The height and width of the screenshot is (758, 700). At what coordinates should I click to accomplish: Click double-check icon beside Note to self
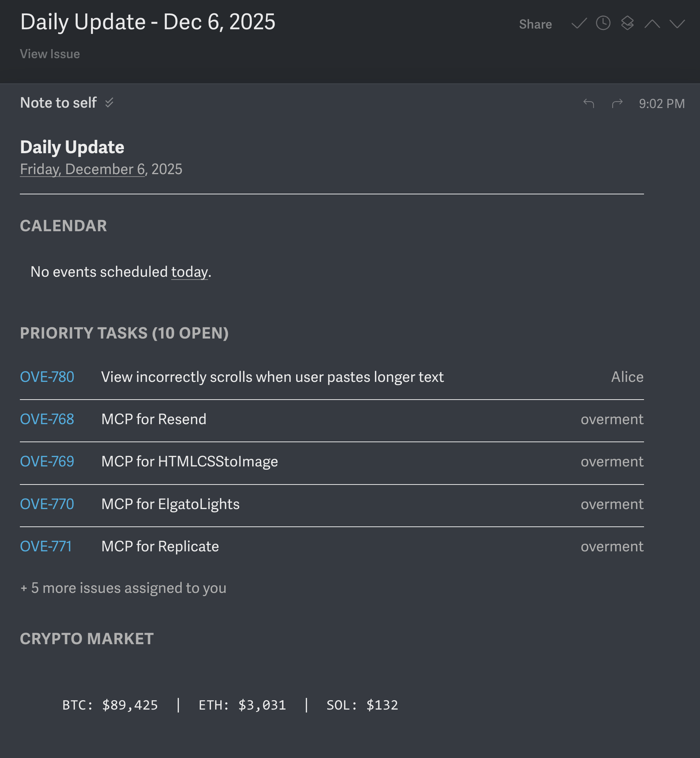coord(109,103)
